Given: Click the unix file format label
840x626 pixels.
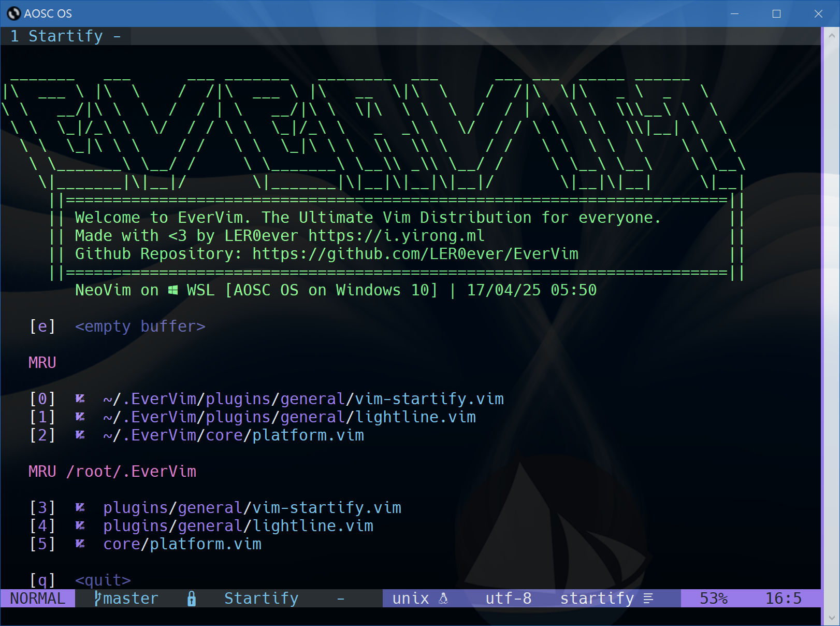Looking at the screenshot, I should (x=411, y=599).
